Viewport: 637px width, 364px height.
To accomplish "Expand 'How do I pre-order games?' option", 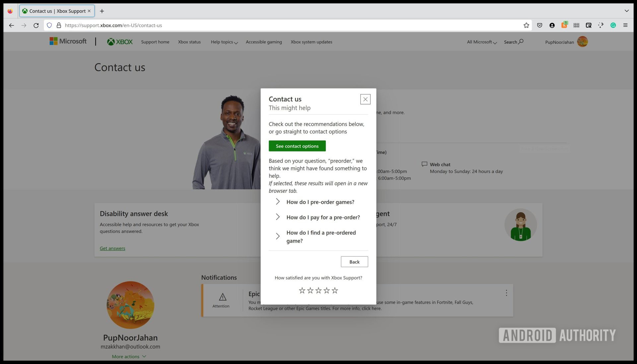I will point(277,201).
